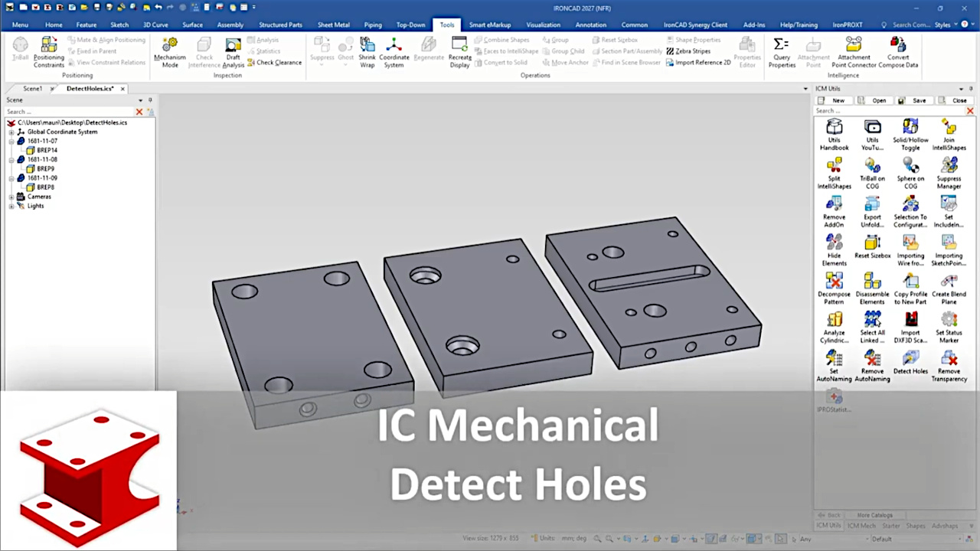The image size is (980, 551).
Task: Click Close in ICM Utils panel
Action: tap(953, 100)
